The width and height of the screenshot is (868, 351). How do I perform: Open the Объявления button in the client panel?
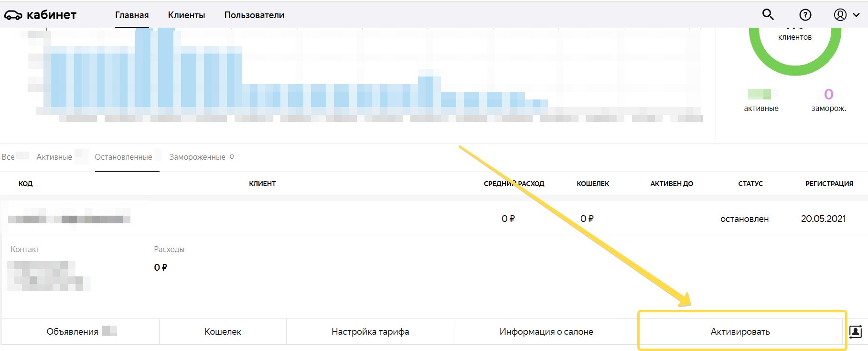point(73,331)
